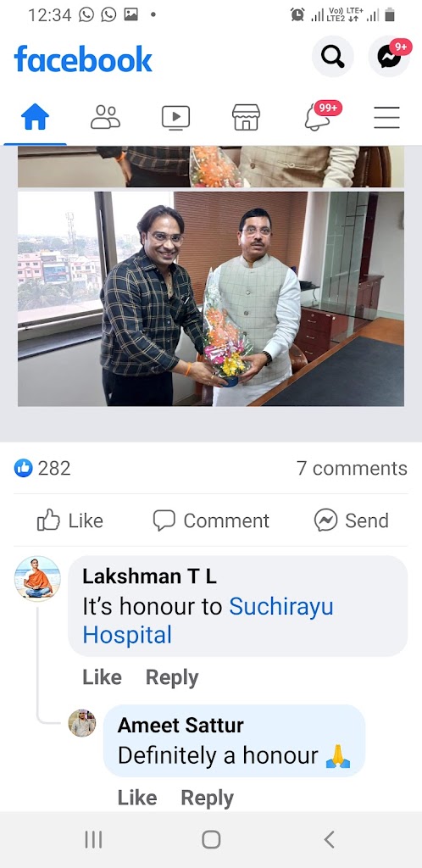Image resolution: width=422 pixels, height=868 pixels.
Task: Open the 7 comments link
Action: click(352, 468)
